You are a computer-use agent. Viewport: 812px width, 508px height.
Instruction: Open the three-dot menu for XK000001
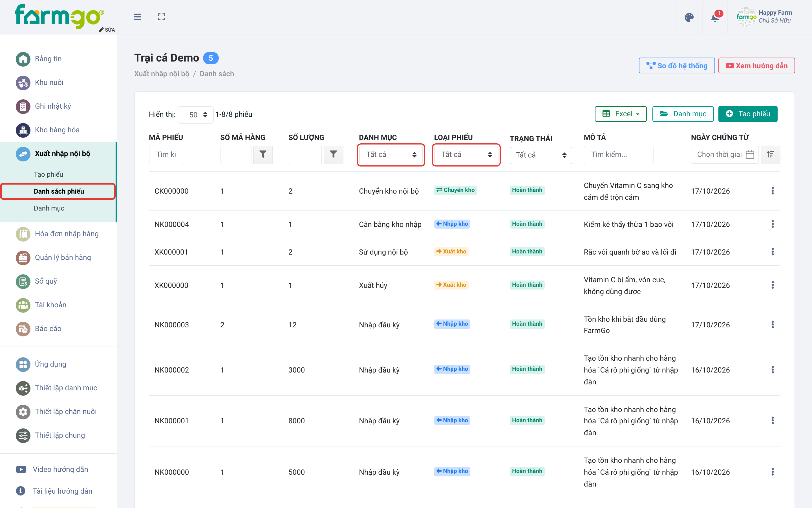pos(773,252)
